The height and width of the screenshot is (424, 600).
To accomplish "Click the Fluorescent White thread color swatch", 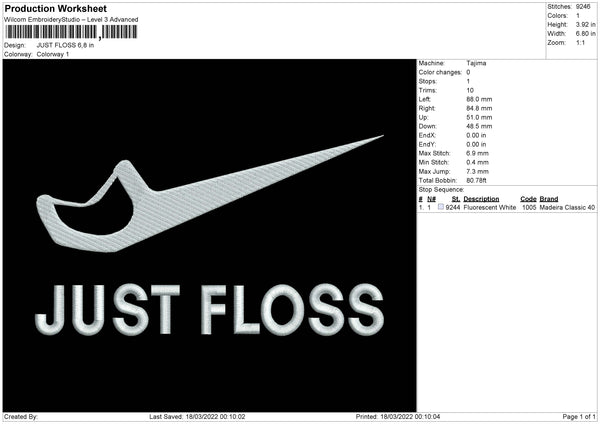I will coord(441,207).
